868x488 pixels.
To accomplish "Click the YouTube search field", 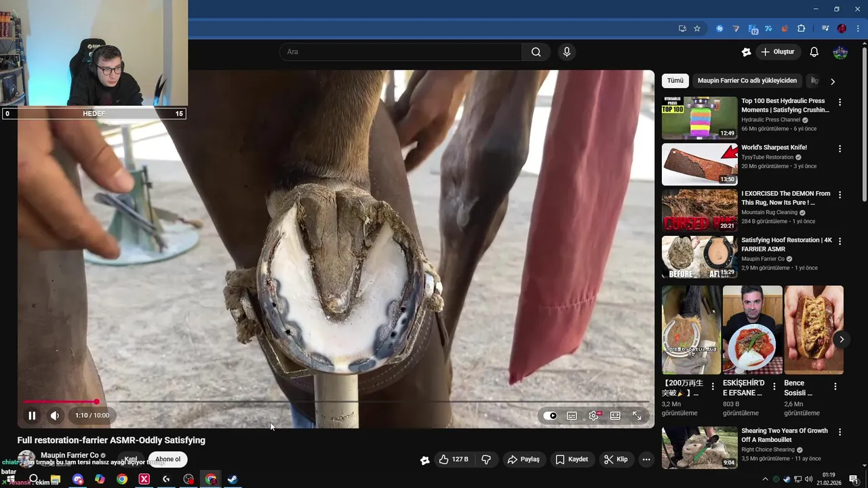I will [x=401, y=52].
